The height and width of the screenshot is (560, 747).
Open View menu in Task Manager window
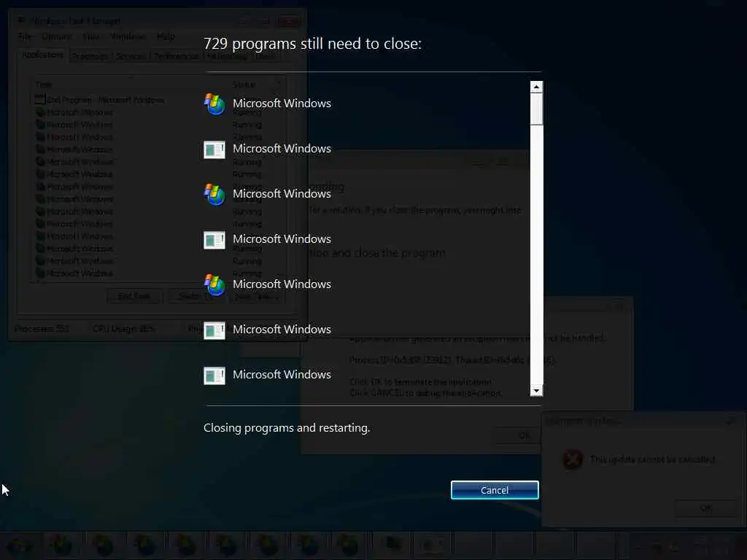pos(91,36)
